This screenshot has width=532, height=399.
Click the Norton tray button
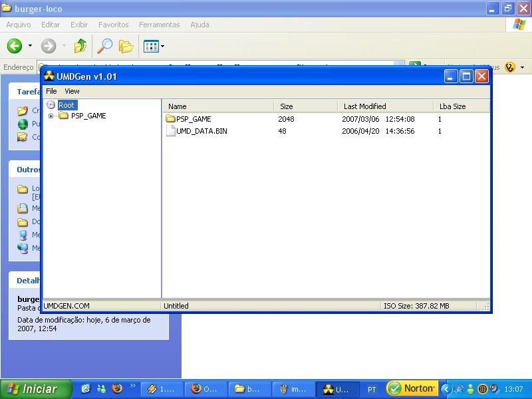(x=412, y=388)
